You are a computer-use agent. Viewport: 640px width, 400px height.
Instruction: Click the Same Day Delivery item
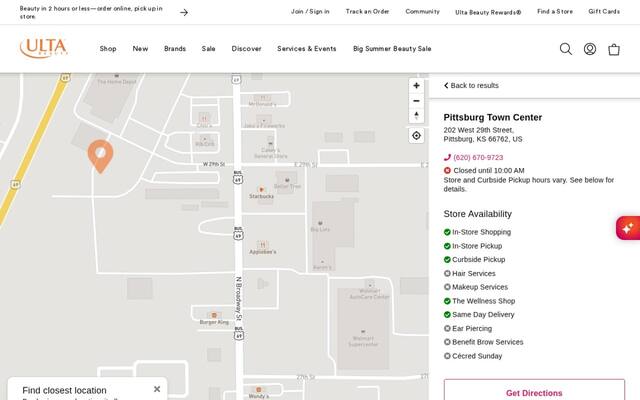click(x=479, y=315)
